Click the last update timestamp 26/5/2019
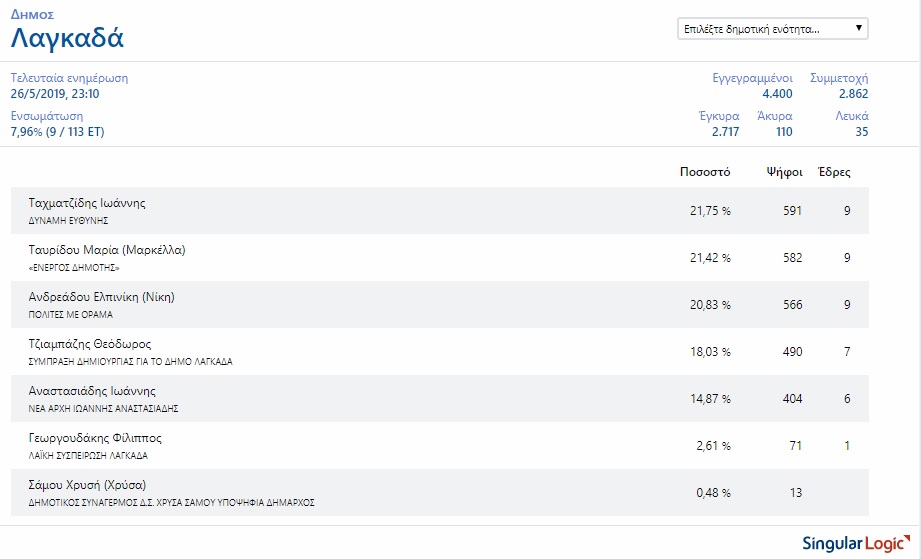Image resolution: width=921 pixels, height=559 pixels. point(55,94)
